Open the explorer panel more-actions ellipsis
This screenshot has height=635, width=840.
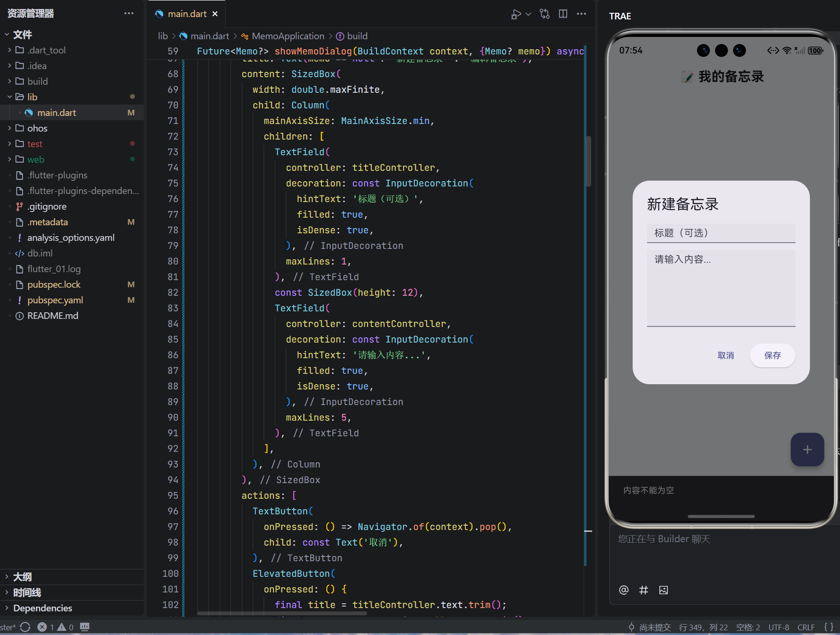[129, 13]
